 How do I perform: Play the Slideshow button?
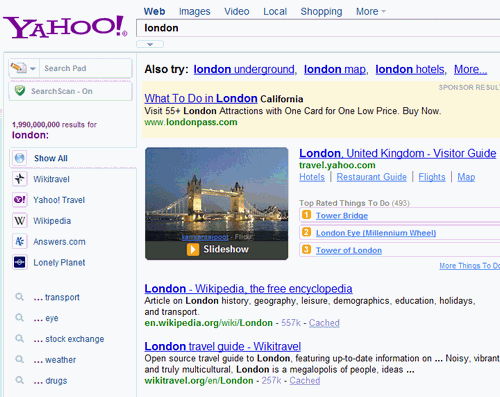218,249
